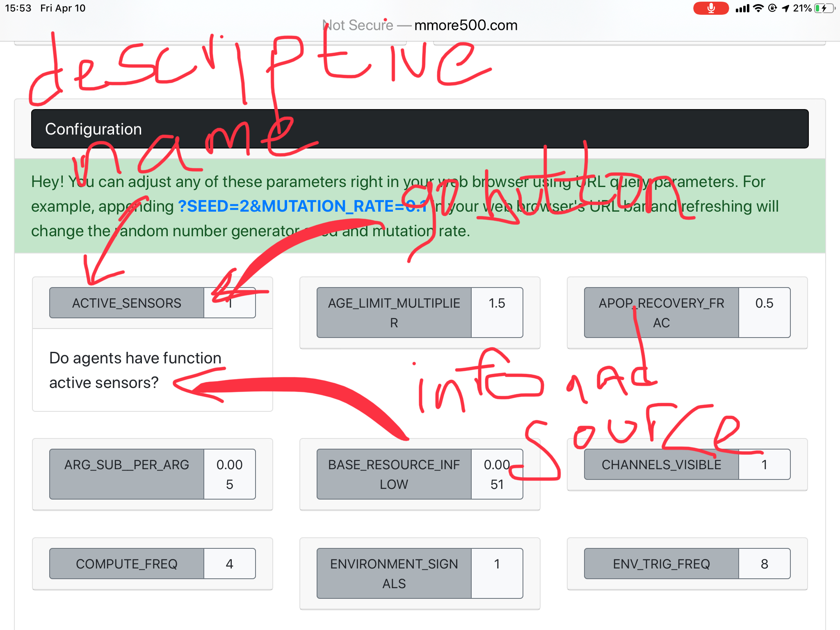Image resolution: width=840 pixels, height=630 pixels.
Task: Click the ARG_SUB__PER_ARG parameter button
Action: pos(127,474)
